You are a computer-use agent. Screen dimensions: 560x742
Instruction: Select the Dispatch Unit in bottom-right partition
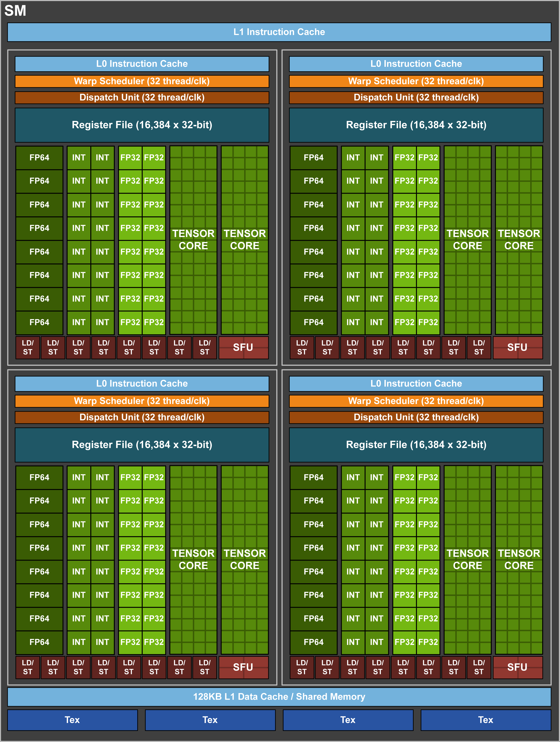(416, 418)
